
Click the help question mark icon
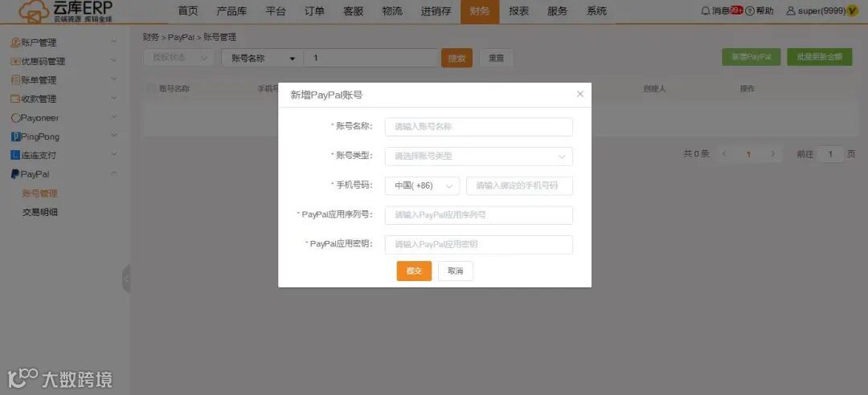point(750,10)
